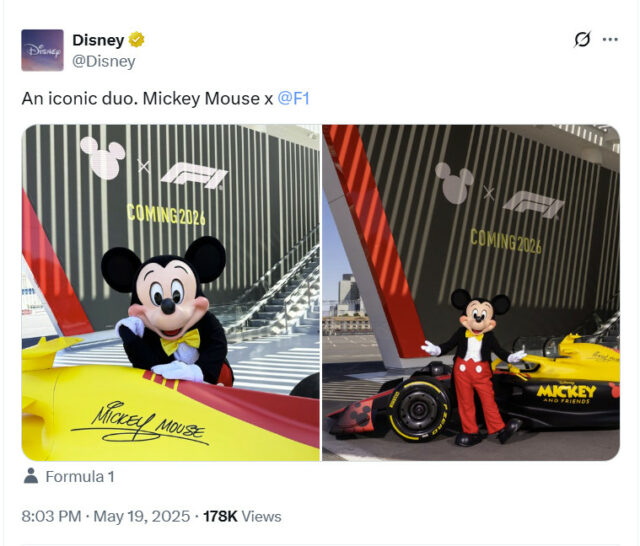The width and height of the screenshot is (640, 546).
Task: Click the Disney display name
Action: click(98, 40)
